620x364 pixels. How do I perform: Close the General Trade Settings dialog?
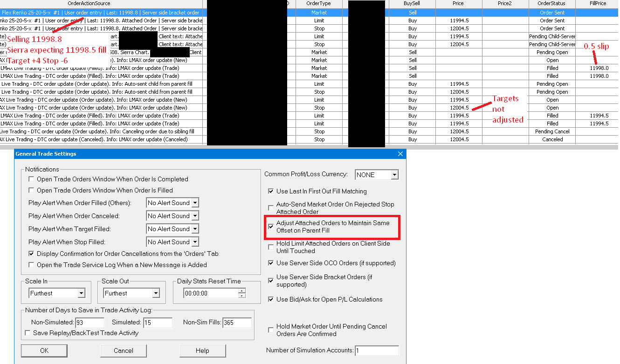pos(400,154)
